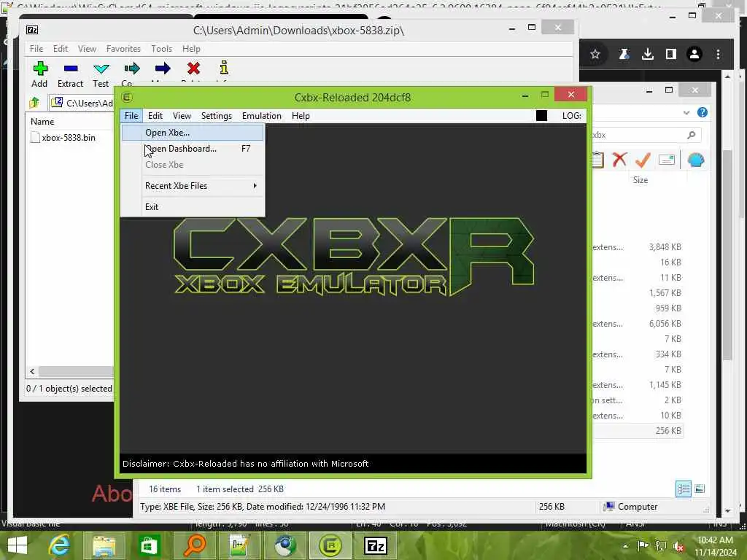Click the Name column header in 7-Zip
747x560 pixels.
[42, 122]
